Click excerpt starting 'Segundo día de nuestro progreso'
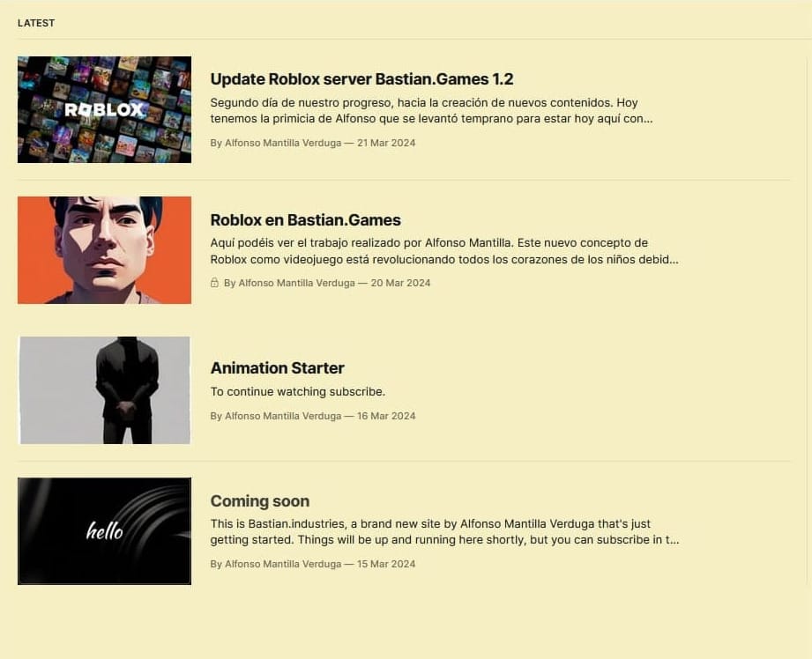This screenshot has height=659, width=812. click(431, 111)
